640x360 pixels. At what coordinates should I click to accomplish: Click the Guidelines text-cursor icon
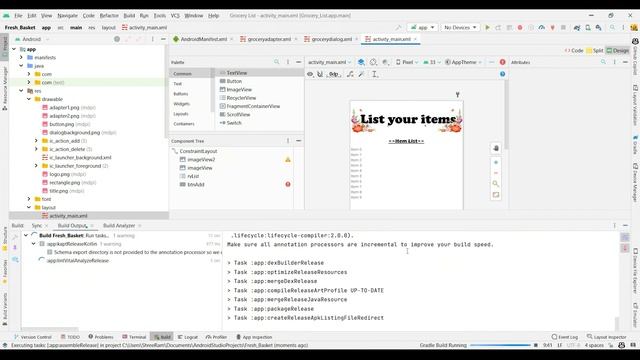375,74
